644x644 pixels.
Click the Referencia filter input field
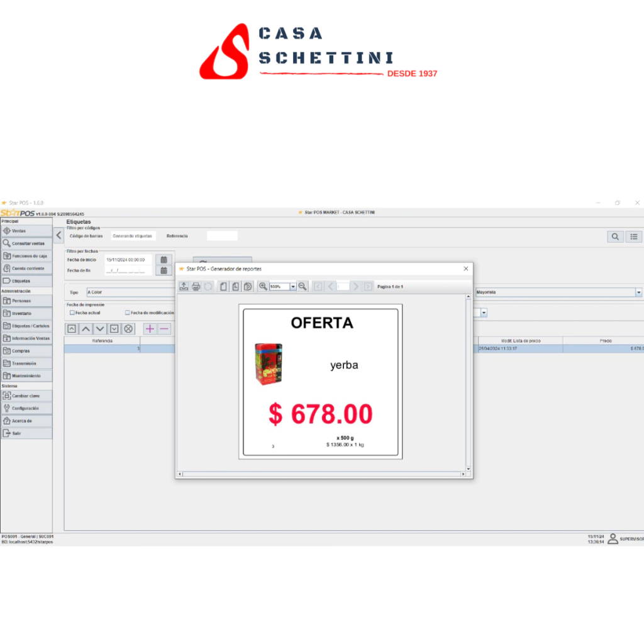click(222, 236)
